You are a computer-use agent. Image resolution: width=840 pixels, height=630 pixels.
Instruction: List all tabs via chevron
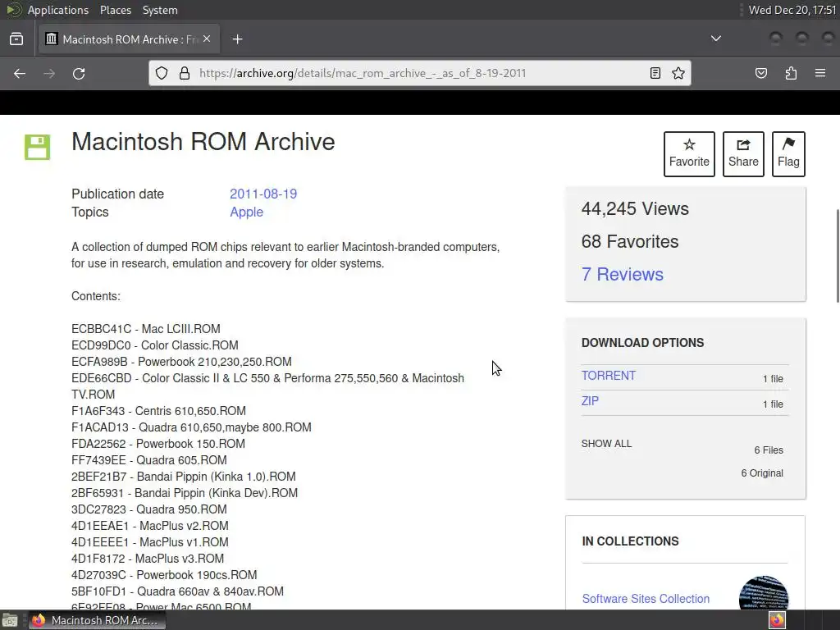tap(715, 39)
